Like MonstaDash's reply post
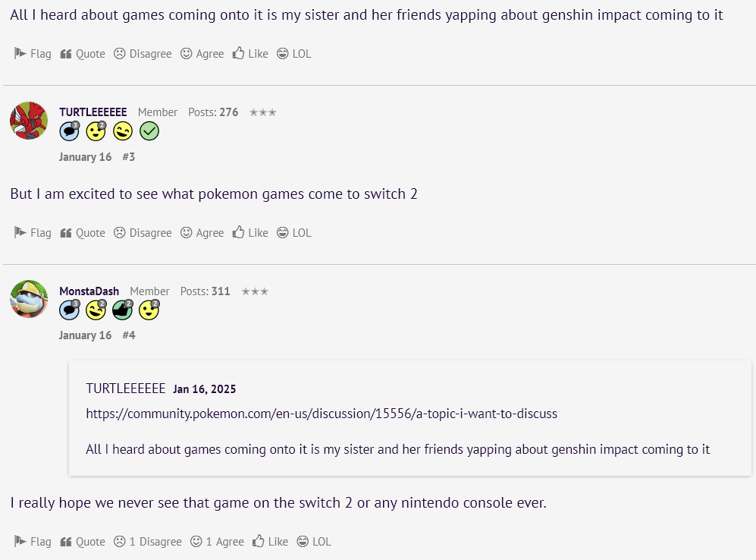 point(271,542)
